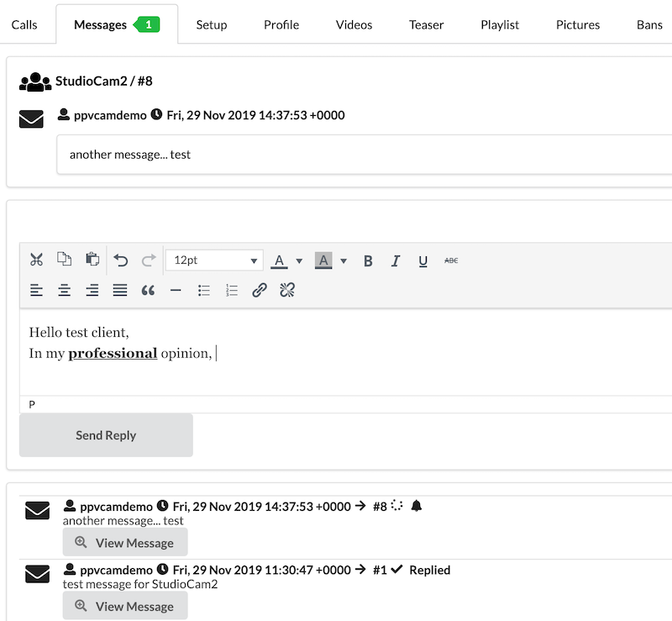Click the StudioCam2 group icon
The width and height of the screenshot is (672, 621).
pyautogui.click(x=35, y=82)
